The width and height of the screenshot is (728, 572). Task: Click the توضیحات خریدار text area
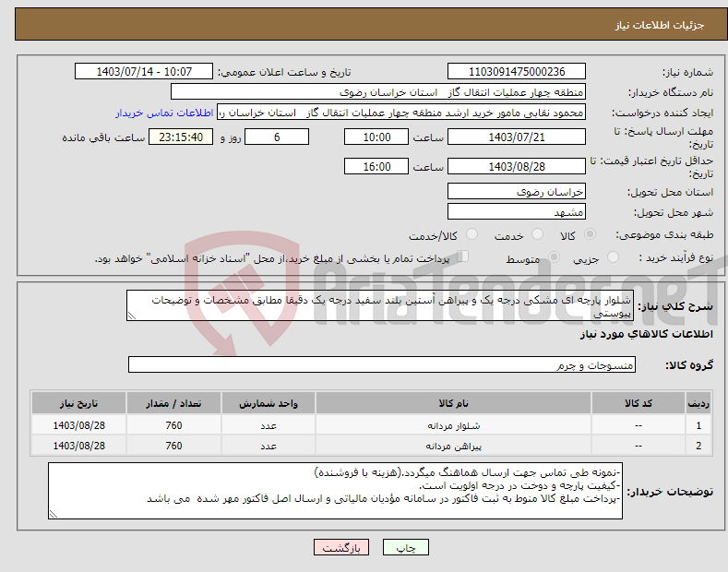coord(335,491)
